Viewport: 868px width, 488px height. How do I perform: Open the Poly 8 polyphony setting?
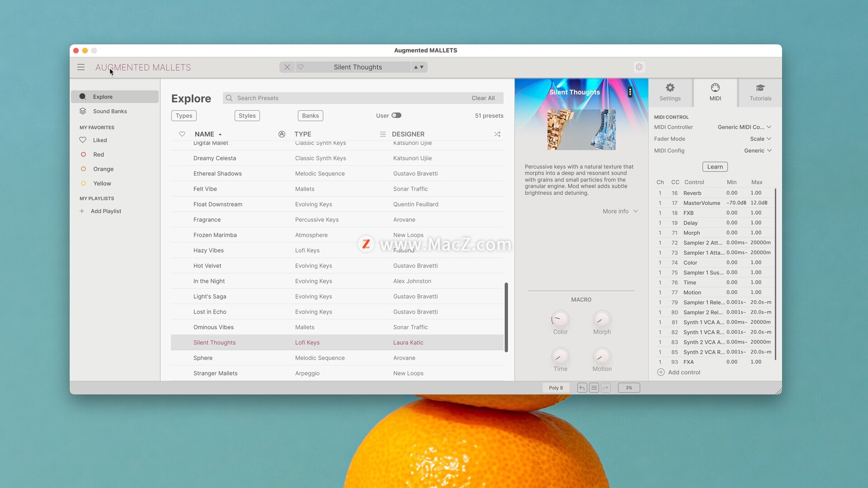point(556,388)
